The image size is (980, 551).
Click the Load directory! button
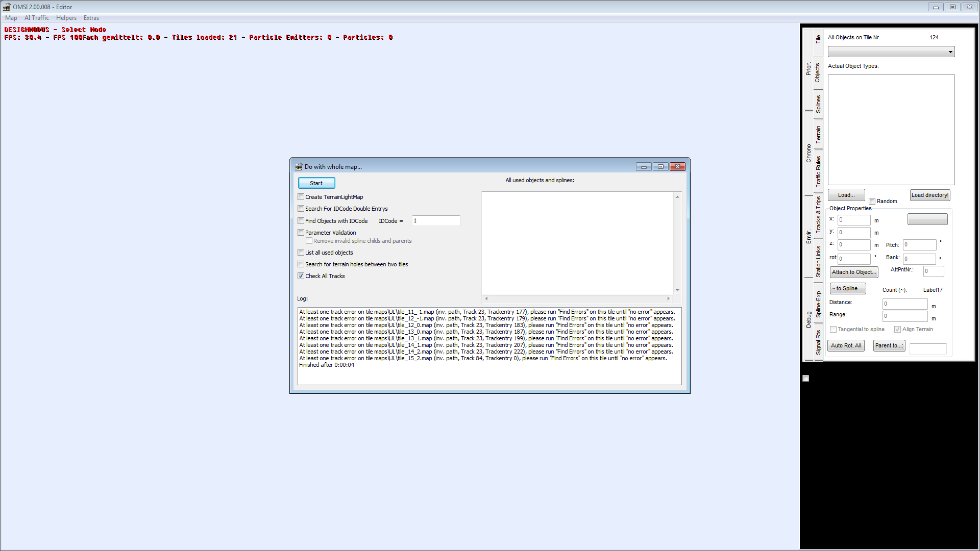click(929, 195)
